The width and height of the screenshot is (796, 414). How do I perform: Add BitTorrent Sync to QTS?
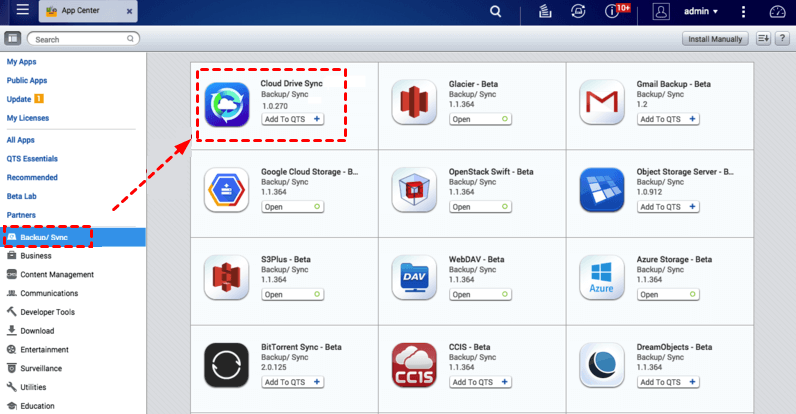pyautogui.click(x=293, y=382)
